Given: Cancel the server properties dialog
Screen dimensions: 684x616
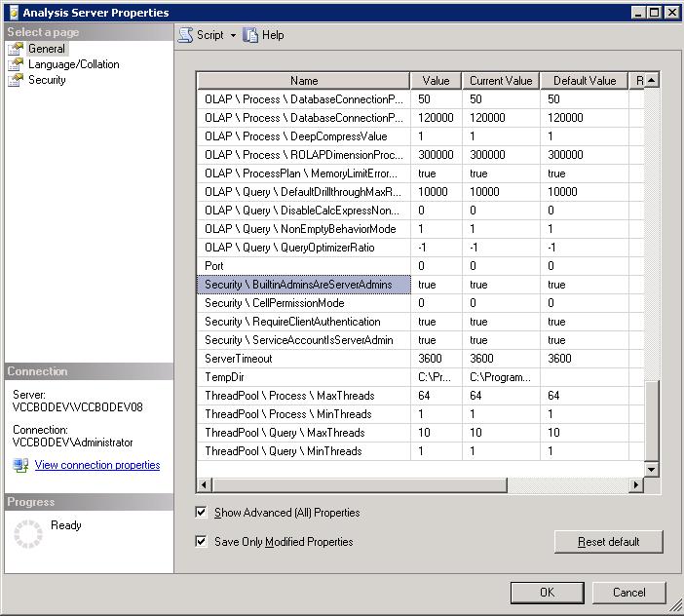Looking at the screenshot, I should click(628, 593).
